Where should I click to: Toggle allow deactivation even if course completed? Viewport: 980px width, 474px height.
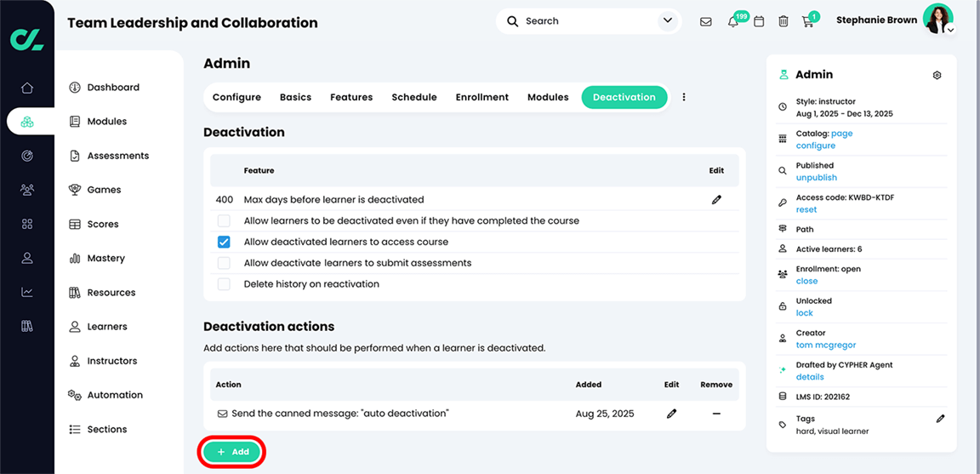click(224, 220)
